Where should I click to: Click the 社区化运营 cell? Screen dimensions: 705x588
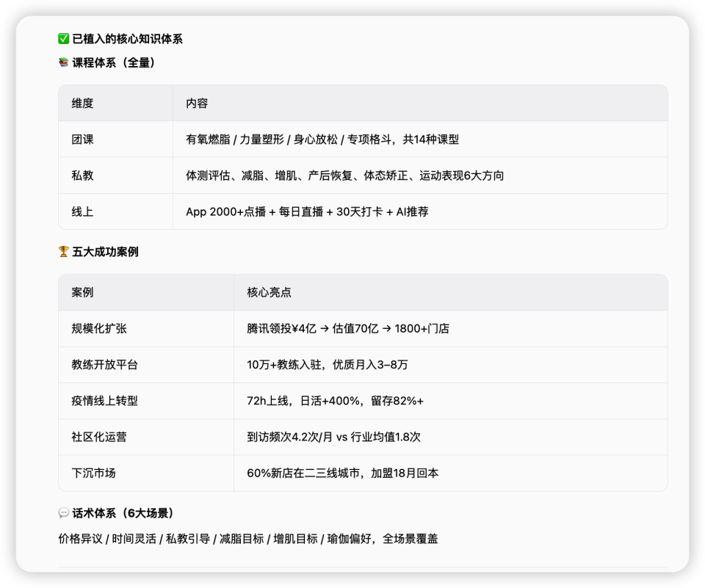(146, 437)
